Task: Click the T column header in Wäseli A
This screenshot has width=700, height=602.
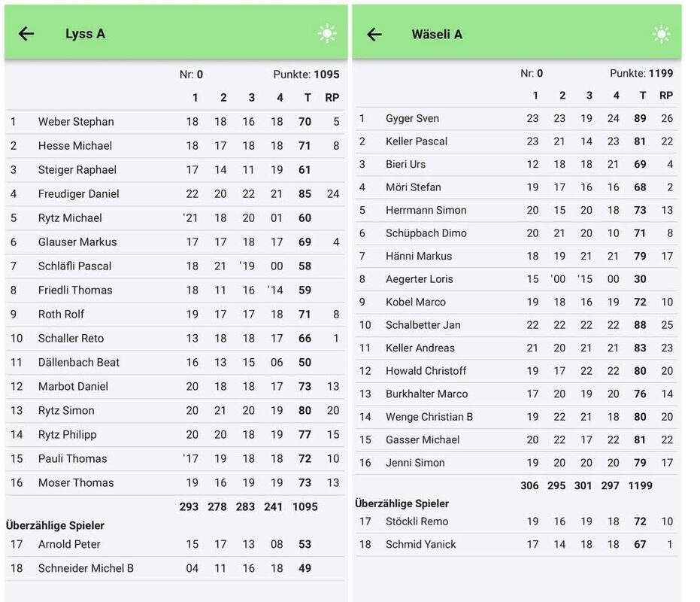Action: 642,96
